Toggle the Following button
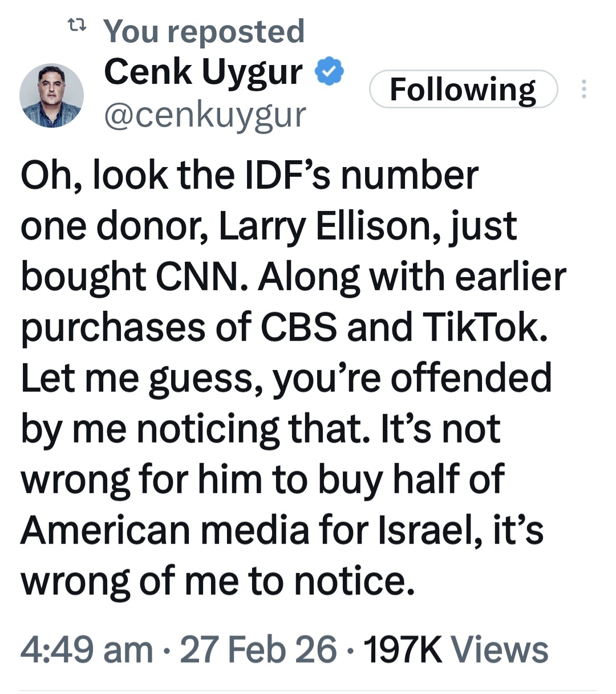Screen dimensions: 616x694 pos(463,89)
